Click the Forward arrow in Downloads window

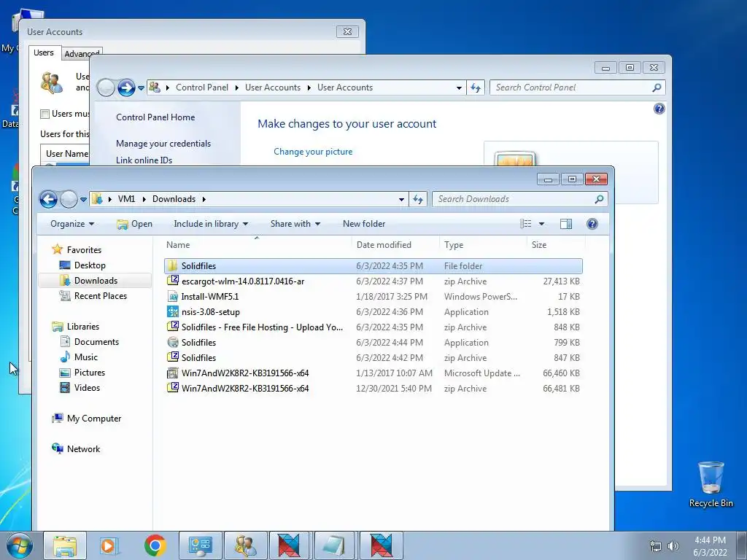tap(69, 199)
